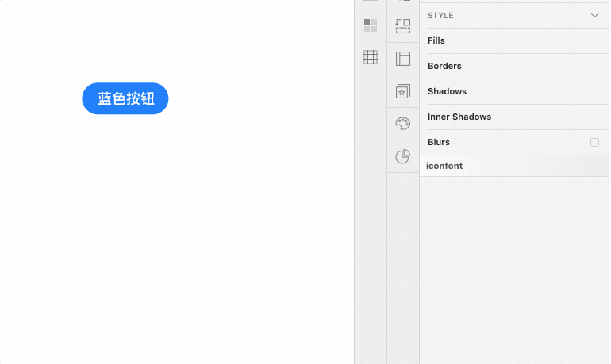
Task: Click the partially visible top toolbar icon
Action: point(403,2)
